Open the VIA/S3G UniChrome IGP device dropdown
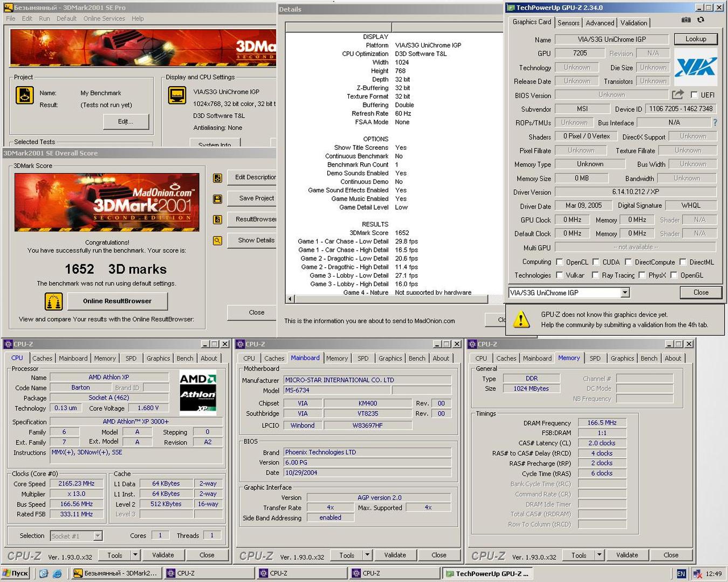The image size is (728, 582). (x=625, y=293)
